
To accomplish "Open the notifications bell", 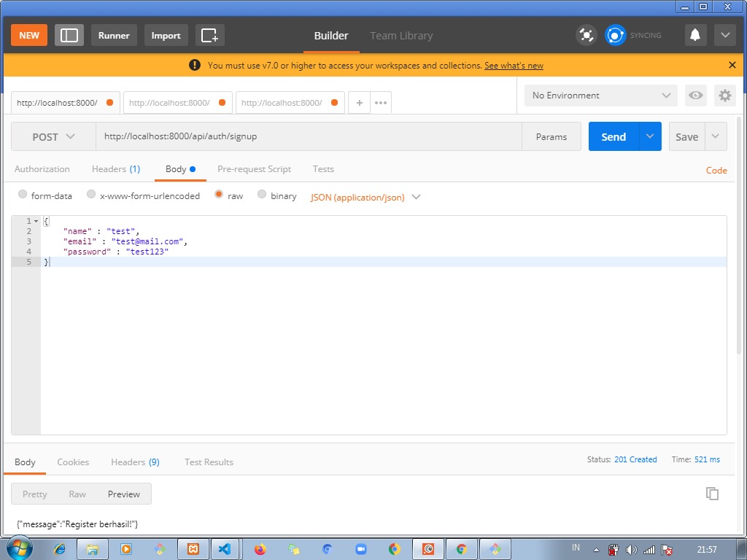I will (694, 34).
